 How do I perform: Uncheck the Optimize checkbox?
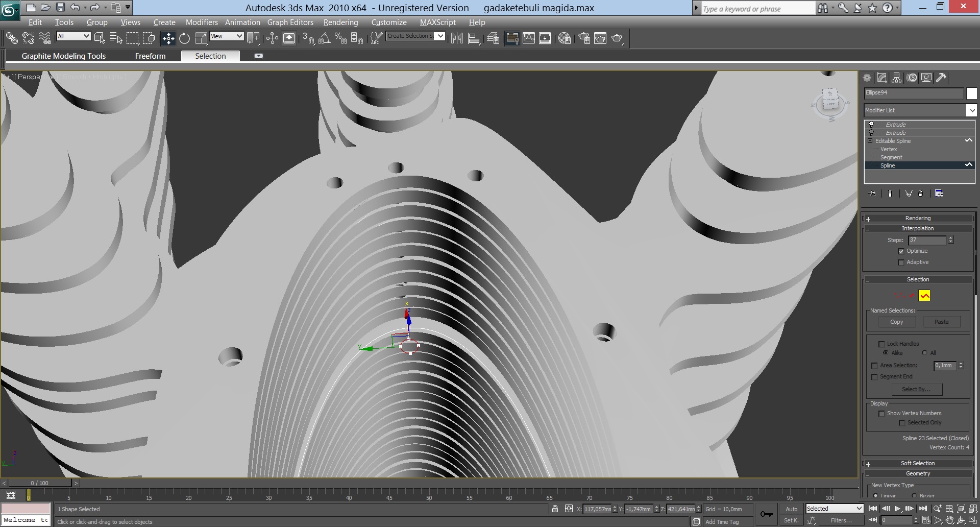[x=901, y=251]
